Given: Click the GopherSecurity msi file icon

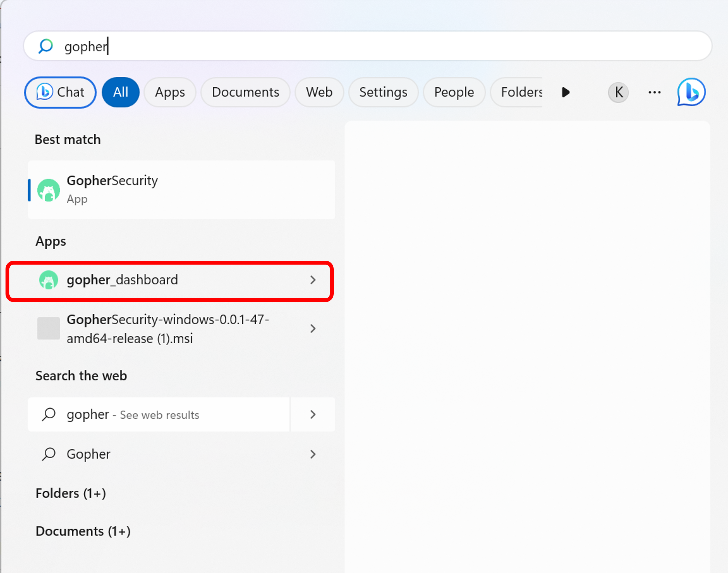Looking at the screenshot, I should (49, 329).
